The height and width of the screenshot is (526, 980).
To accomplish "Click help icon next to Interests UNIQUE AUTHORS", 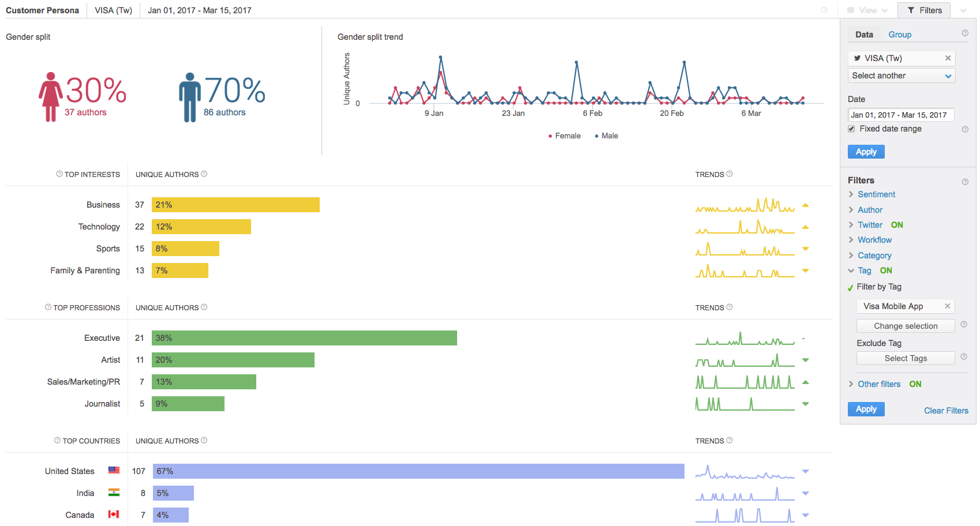I will tap(204, 174).
